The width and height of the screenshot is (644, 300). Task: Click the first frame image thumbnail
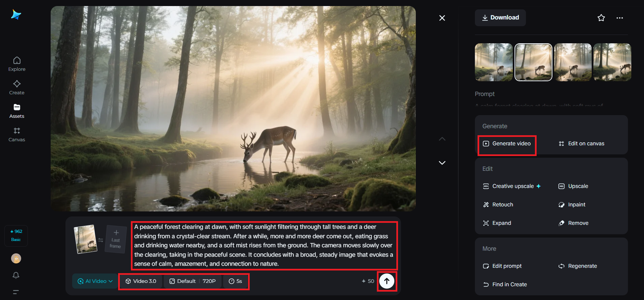click(85, 239)
